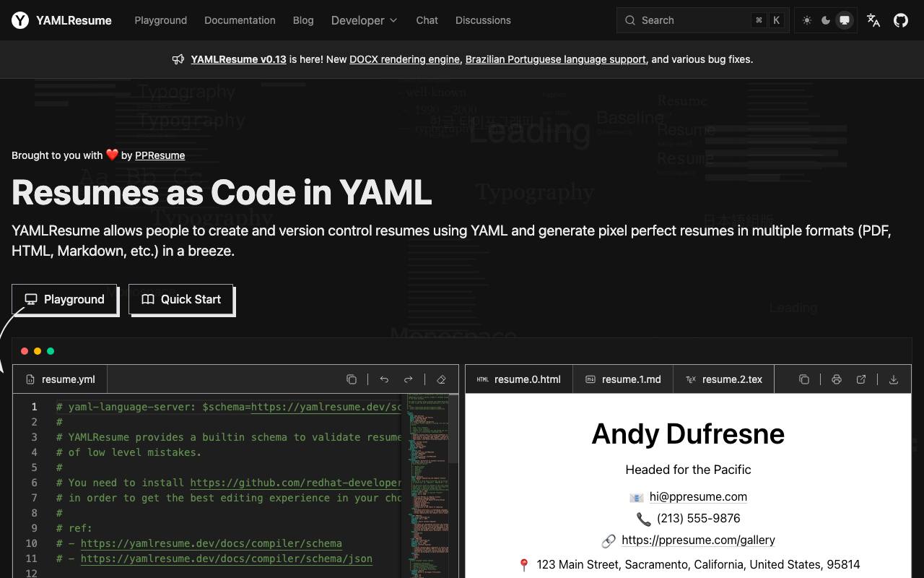Click the "Andy Dufresne" resume name
This screenshot has height=578, width=924.
tap(688, 433)
